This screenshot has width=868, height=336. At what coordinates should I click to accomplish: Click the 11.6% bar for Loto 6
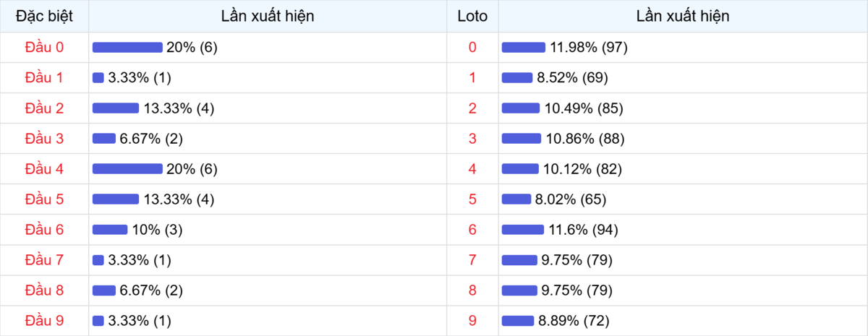point(523,229)
